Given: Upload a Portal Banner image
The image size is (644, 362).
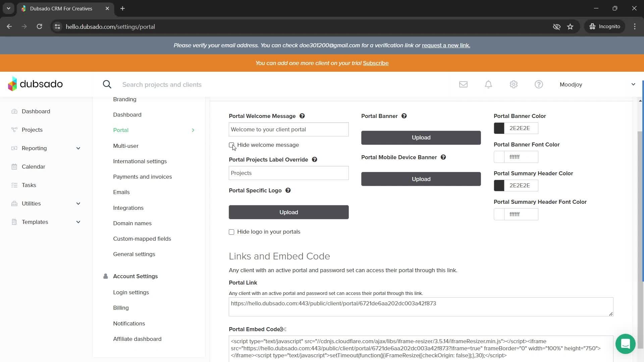Looking at the screenshot, I should [421, 138].
